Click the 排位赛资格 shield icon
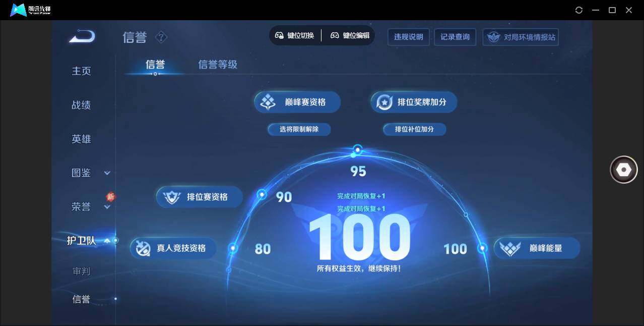Screen dimensions: 644x326 pyautogui.click(x=171, y=197)
